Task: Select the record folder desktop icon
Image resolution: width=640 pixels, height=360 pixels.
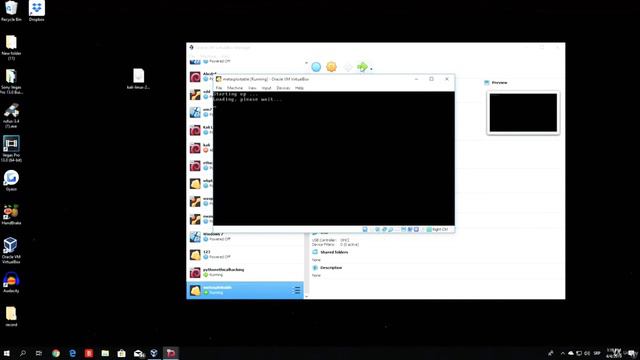Action: pos(11,317)
